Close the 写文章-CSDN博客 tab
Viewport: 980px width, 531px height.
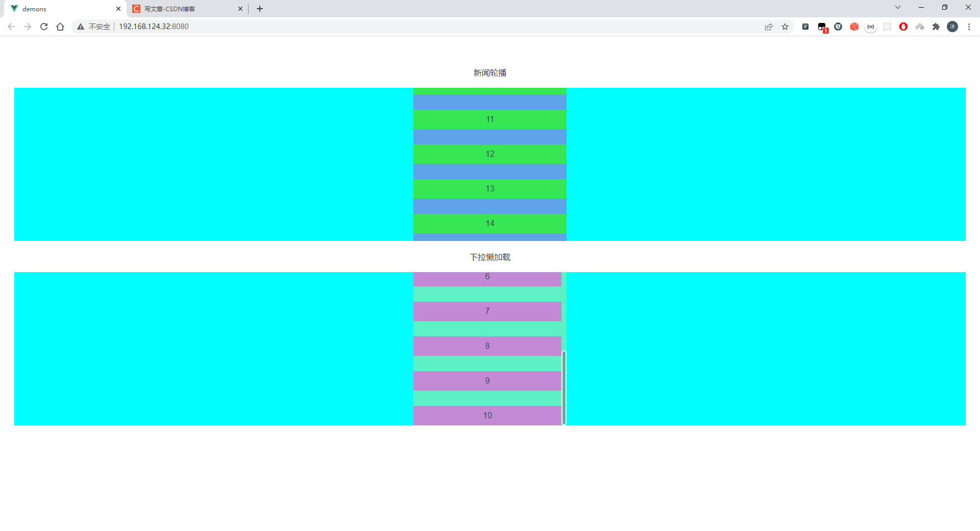(x=240, y=9)
